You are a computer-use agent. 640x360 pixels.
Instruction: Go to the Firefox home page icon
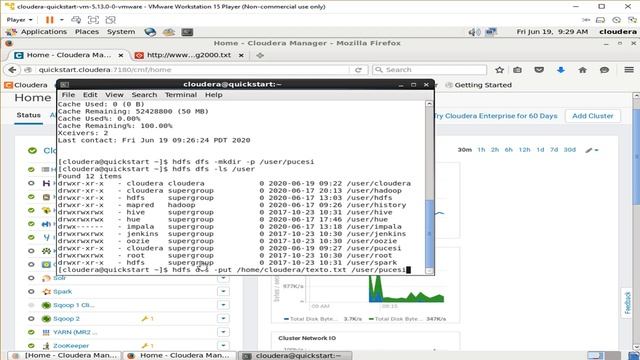[582, 70]
